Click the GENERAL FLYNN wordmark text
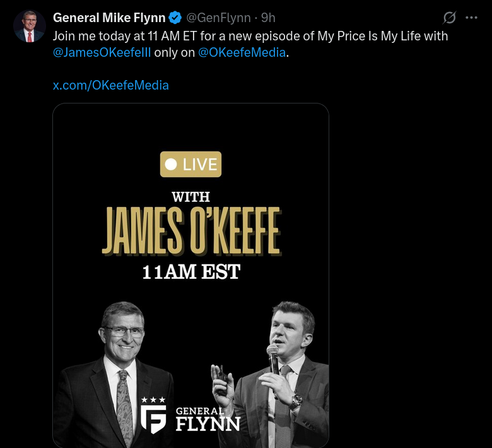 pyautogui.click(x=208, y=418)
